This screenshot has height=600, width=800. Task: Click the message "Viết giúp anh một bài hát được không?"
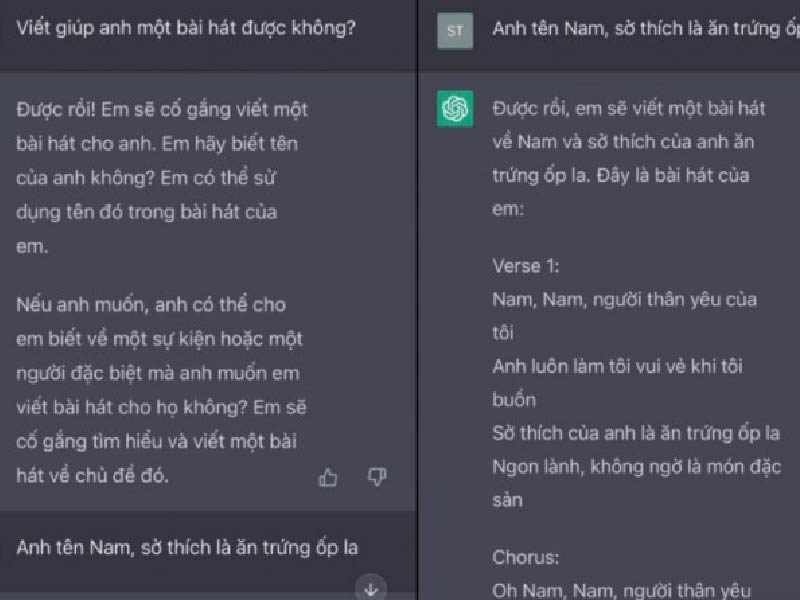pyautogui.click(x=187, y=28)
